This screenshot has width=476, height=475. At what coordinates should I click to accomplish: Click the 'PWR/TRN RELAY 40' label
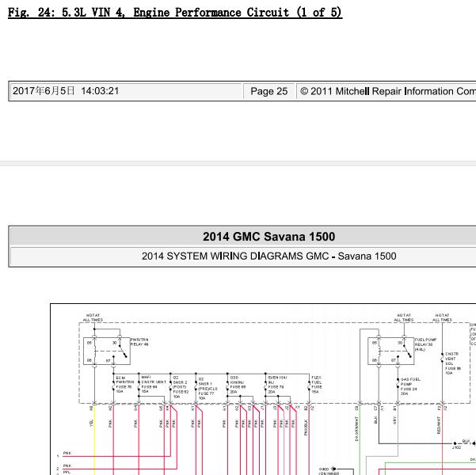(x=139, y=342)
